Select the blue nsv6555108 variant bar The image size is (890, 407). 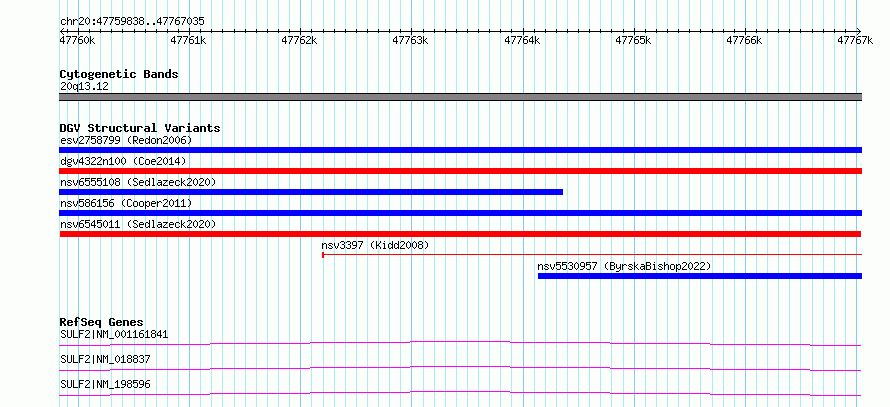(x=311, y=192)
